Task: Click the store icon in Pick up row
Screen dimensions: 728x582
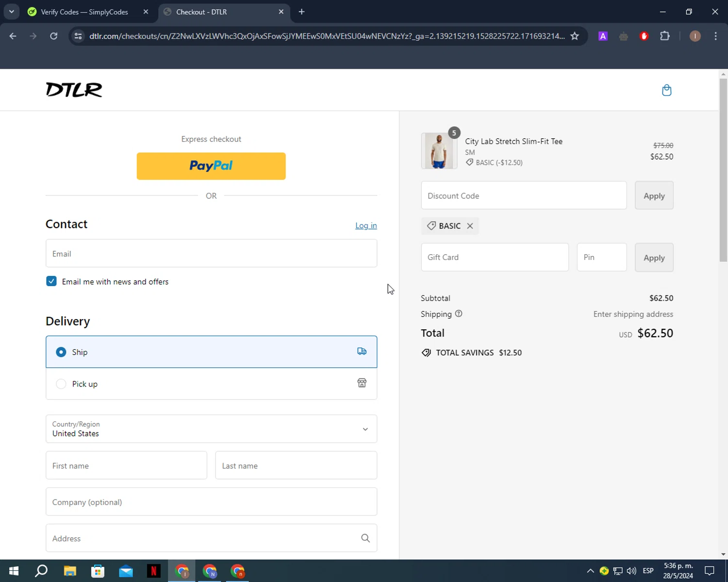Action: click(x=362, y=383)
